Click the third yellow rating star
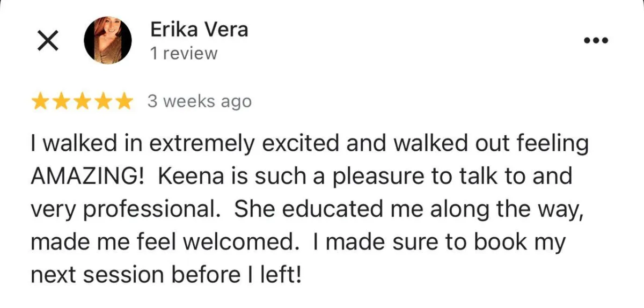Screen dimensions: 644x308 [x=82, y=101]
